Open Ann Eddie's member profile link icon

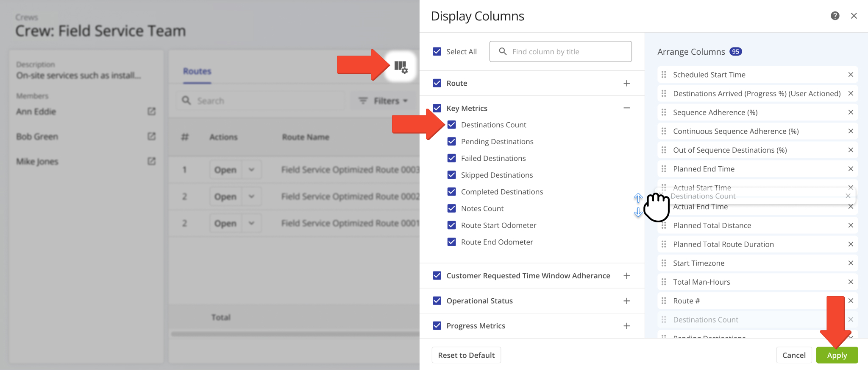pyautogui.click(x=151, y=111)
